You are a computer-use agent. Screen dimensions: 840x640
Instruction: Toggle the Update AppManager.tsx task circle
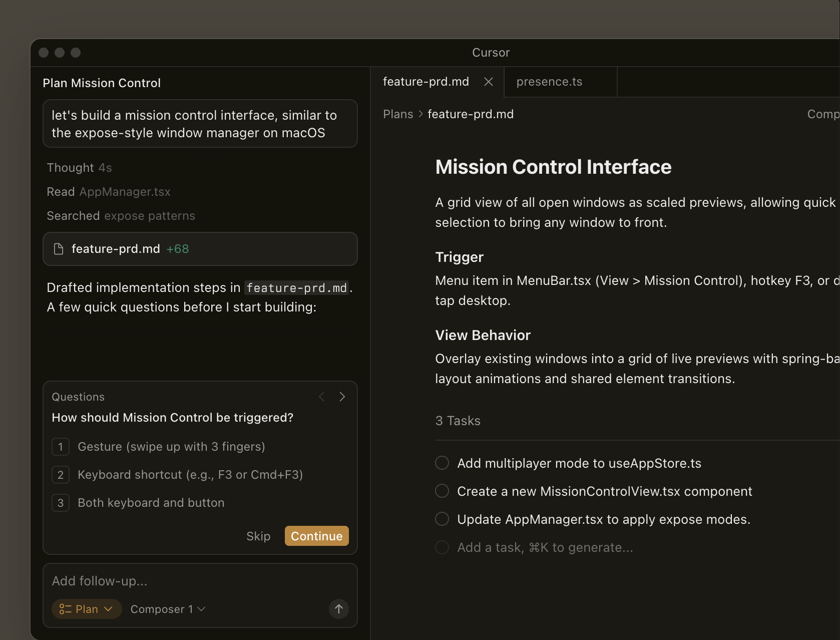442,519
